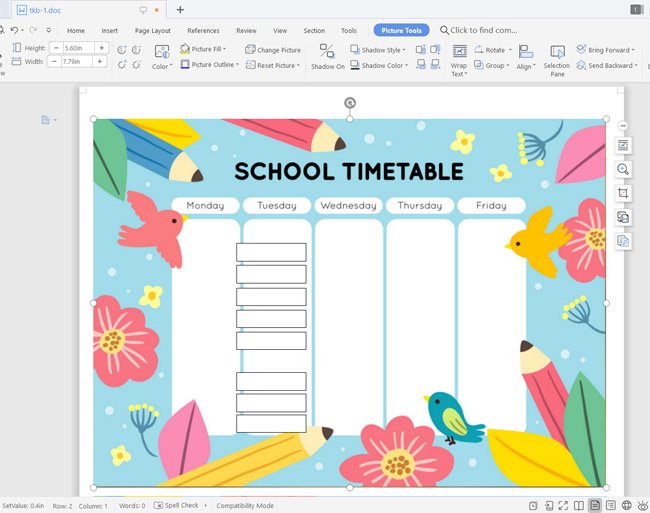This screenshot has height=513, width=650.
Task: Click the floating minus collapse icon beside the picture
Action: pos(623,126)
